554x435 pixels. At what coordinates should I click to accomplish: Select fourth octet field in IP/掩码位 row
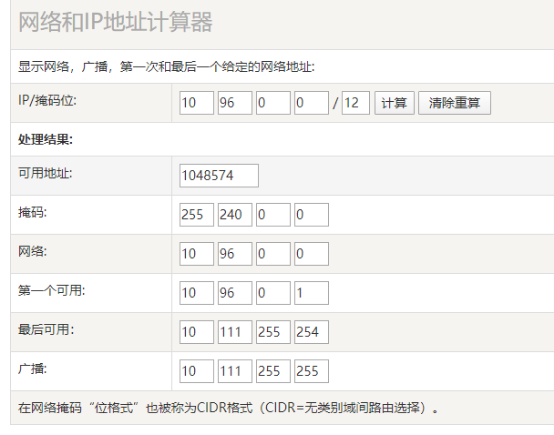(x=312, y=103)
